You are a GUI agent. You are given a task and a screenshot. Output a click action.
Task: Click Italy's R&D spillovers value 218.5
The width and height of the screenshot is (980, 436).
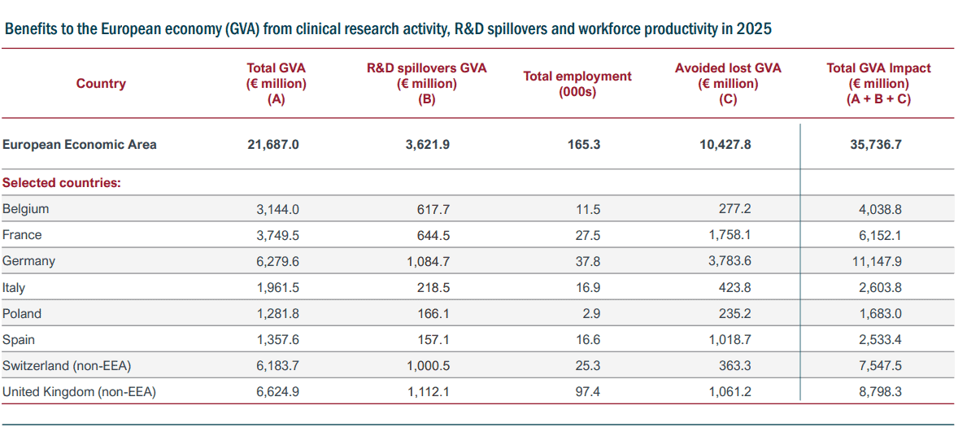[433, 287]
